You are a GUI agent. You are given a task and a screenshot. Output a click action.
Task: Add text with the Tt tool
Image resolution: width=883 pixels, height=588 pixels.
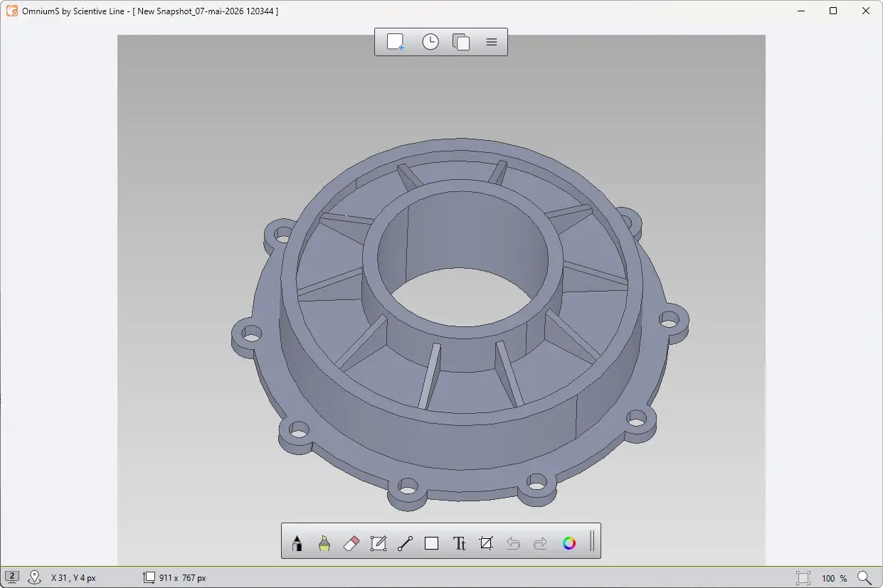pos(459,543)
